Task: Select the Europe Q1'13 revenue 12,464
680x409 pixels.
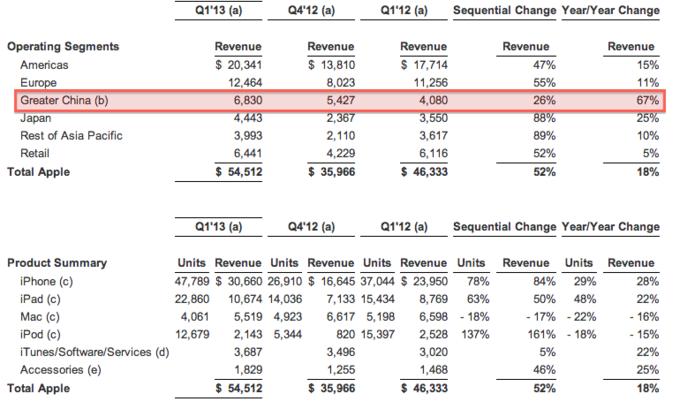Action: [245, 83]
